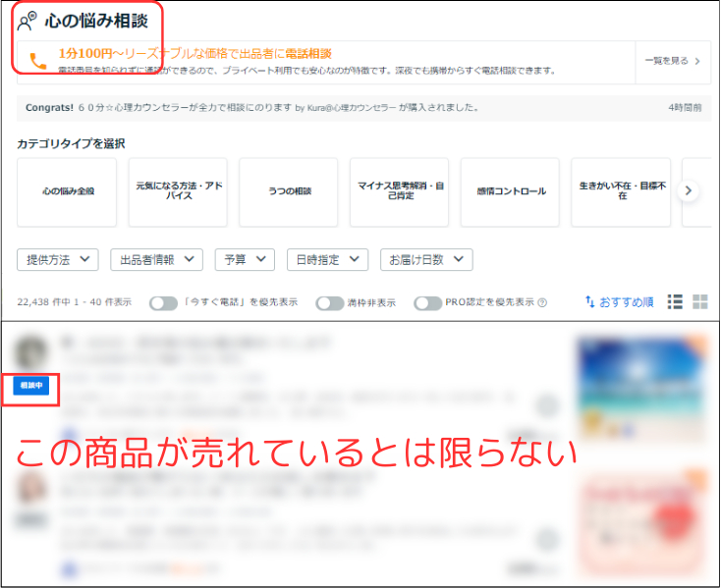This screenshot has width=721, height=588.
Task: Select うつの相談 category card
Action: click(289, 192)
